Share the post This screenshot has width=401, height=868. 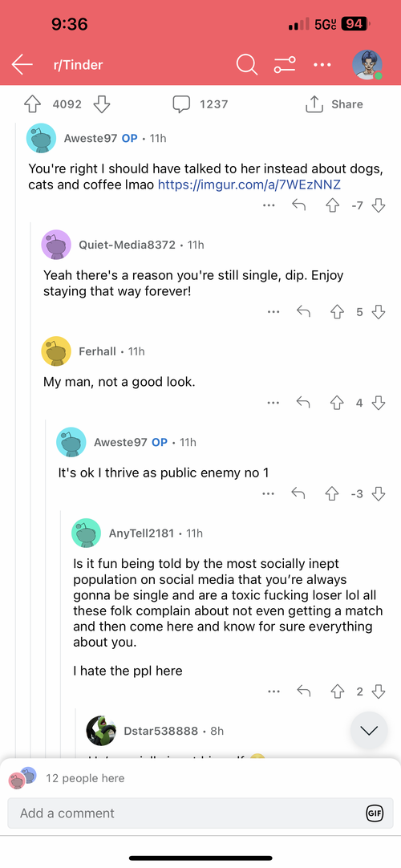334,104
